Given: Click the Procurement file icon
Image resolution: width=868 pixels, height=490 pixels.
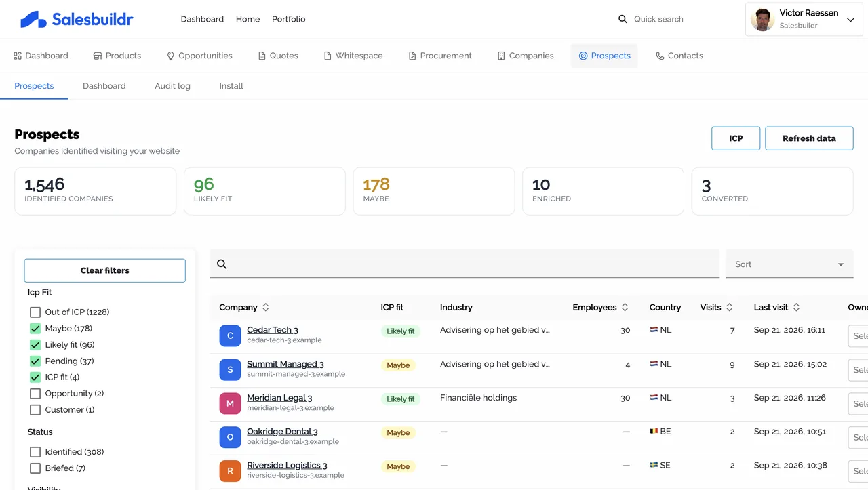Looking at the screenshot, I should [412, 56].
